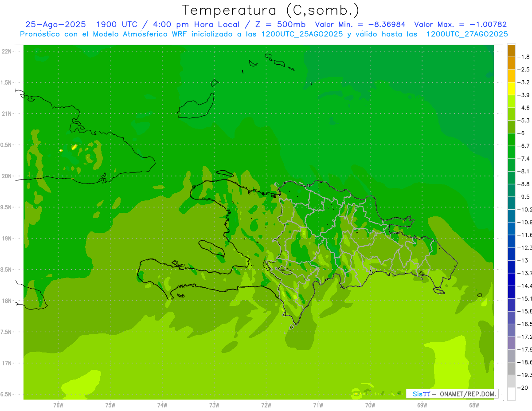Click the 'Valor Max. = -1.00782' readout
The width and height of the screenshot is (532, 411).
click(x=460, y=24)
